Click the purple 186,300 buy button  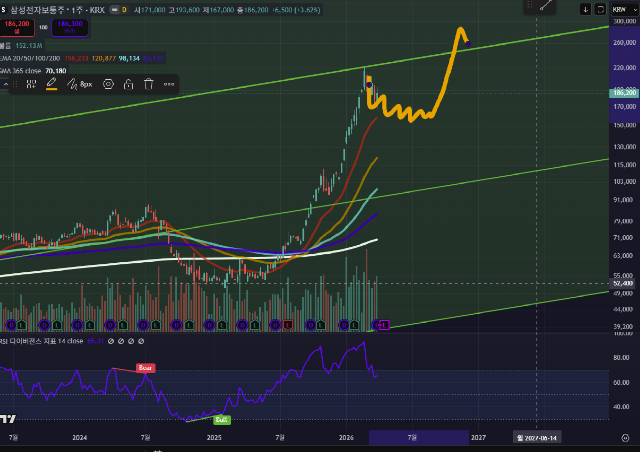pyautogui.click(x=70, y=27)
